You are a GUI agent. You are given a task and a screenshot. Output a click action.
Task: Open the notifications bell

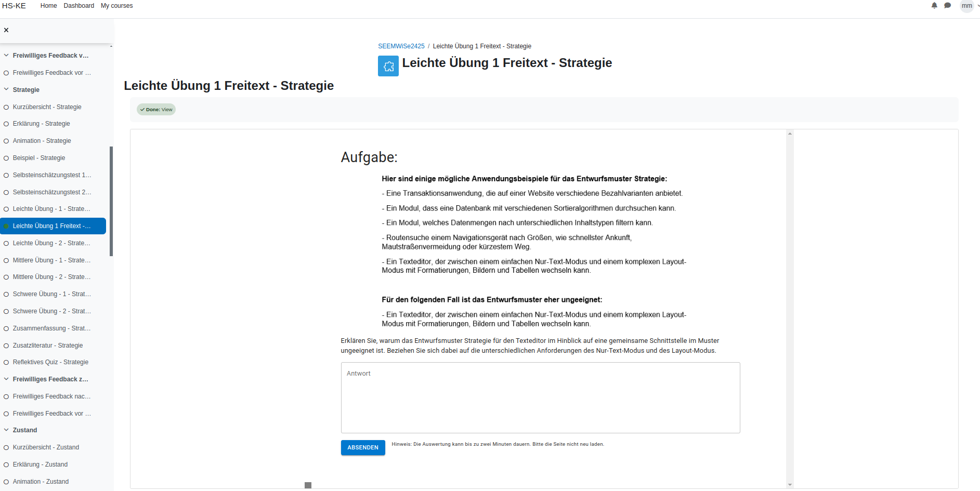934,6
